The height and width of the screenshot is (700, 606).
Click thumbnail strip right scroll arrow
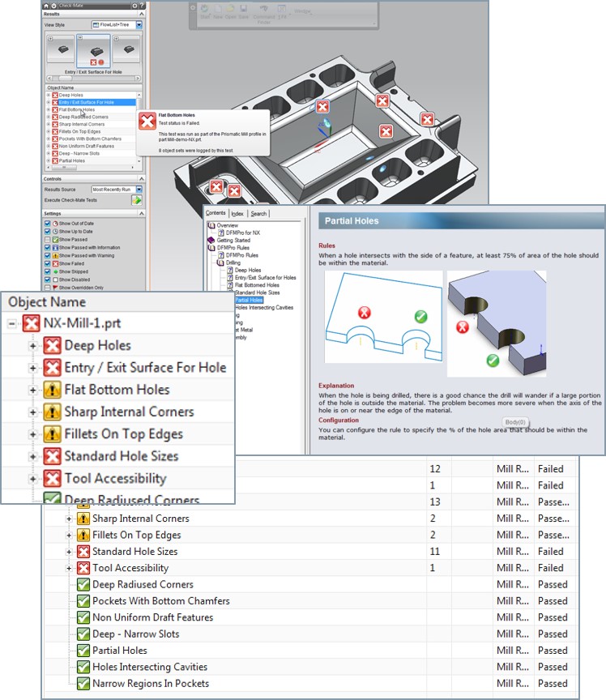click(x=138, y=78)
